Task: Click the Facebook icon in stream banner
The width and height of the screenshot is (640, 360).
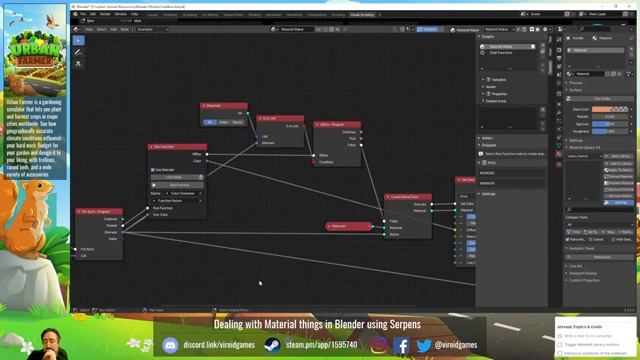Action: (x=402, y=345)
